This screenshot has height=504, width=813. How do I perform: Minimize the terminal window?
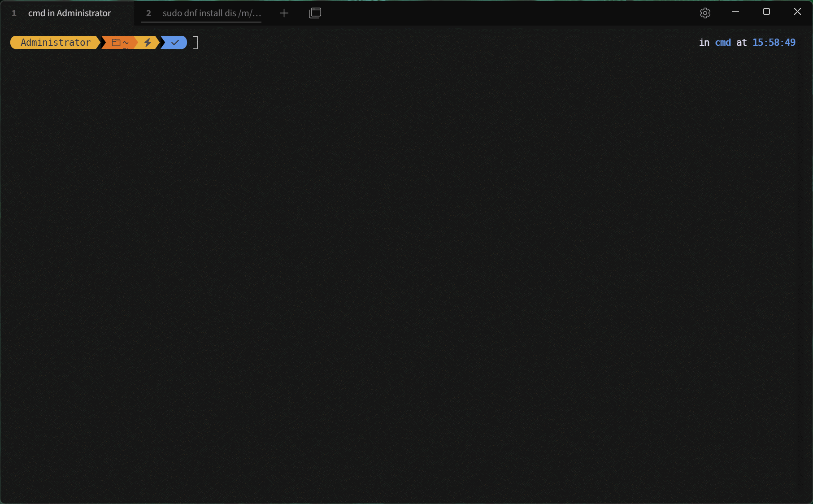point(735,12)
